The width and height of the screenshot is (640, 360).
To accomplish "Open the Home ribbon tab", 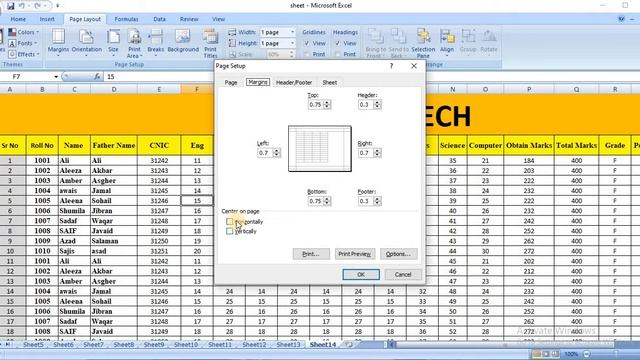I will click(x=18, y=19).
